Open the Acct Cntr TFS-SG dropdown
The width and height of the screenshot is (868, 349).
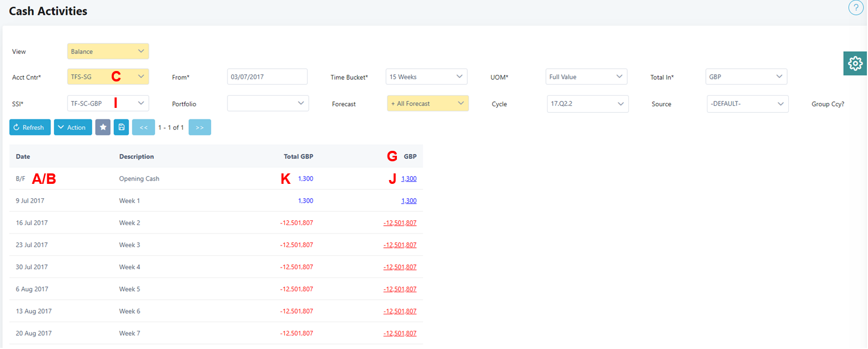coord(108,77)
